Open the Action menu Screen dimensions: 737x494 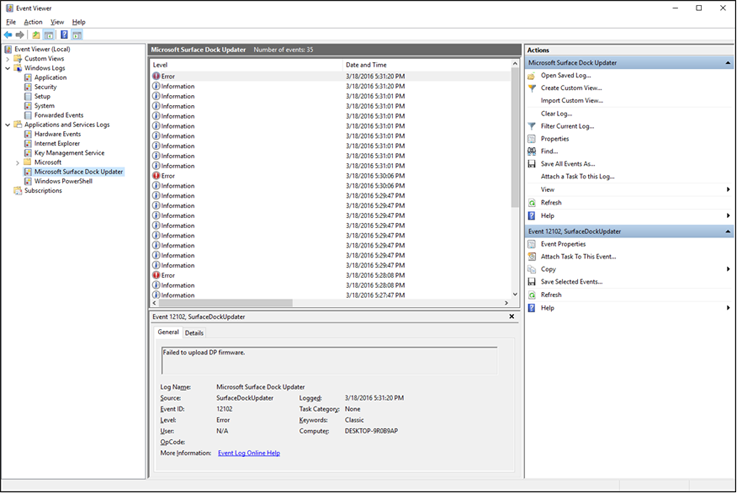pos(33,21)
